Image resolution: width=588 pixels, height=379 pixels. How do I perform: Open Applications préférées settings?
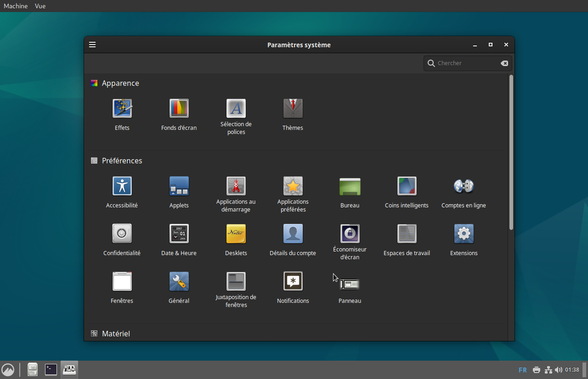pos(293,186)
